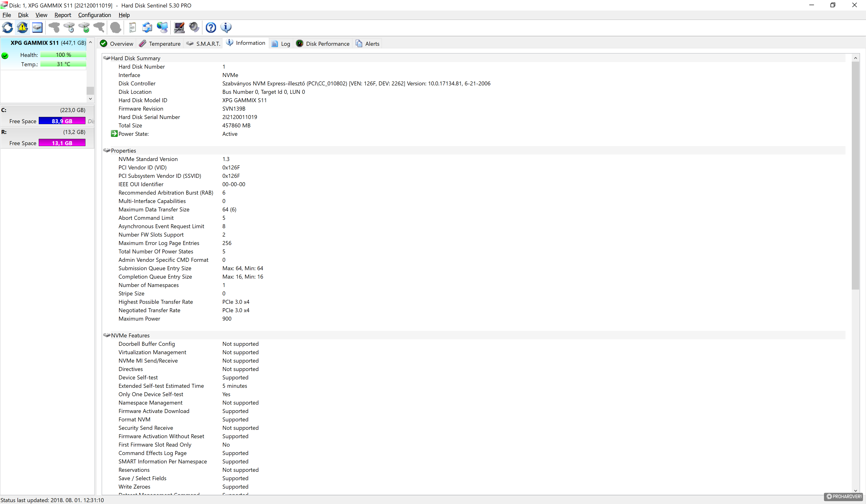Viewport: 866px width, 504px height.
Task: Click the disk list scroll down arrow
Action: coord(90,99)
